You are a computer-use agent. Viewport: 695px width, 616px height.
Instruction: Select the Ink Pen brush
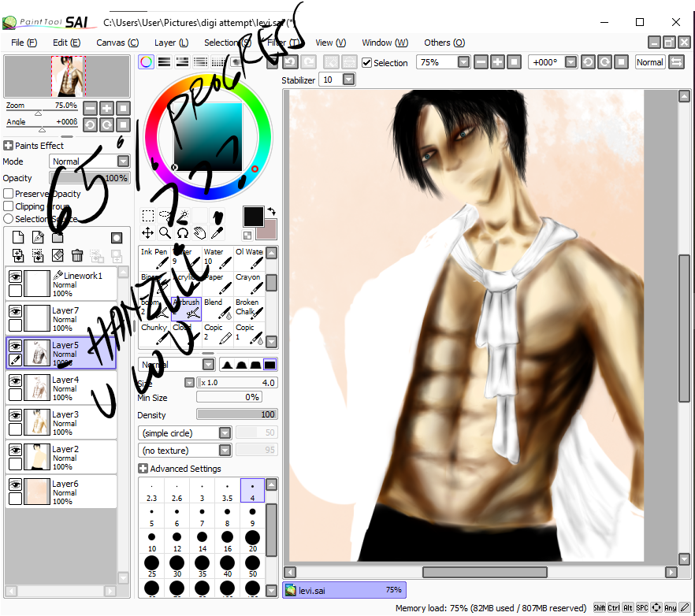[x=154, y=258]
